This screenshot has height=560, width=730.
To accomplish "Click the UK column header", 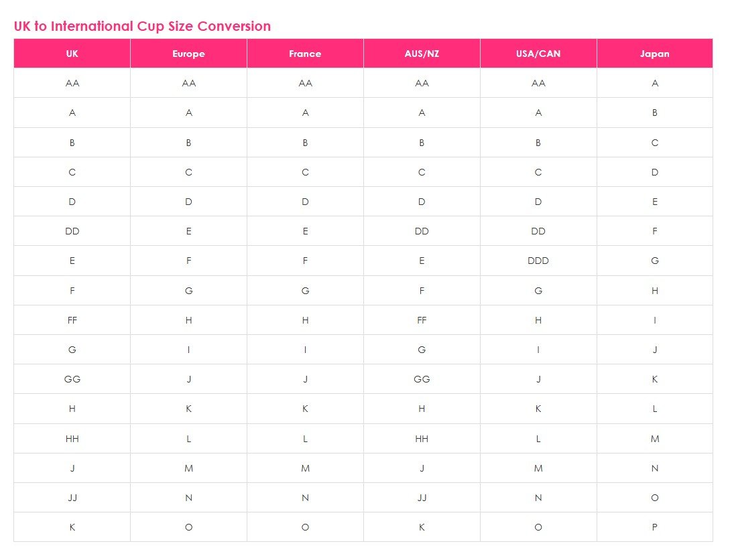I will [x=72, y=54].
